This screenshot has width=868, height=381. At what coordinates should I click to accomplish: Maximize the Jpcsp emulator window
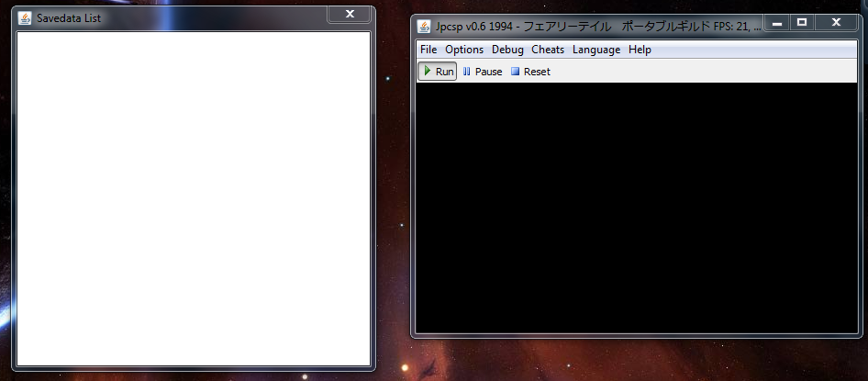(801, 22)
